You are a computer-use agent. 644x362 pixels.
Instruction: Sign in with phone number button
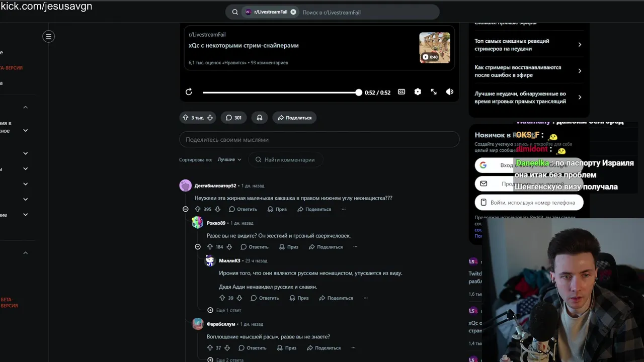click(x=529, y=203)
